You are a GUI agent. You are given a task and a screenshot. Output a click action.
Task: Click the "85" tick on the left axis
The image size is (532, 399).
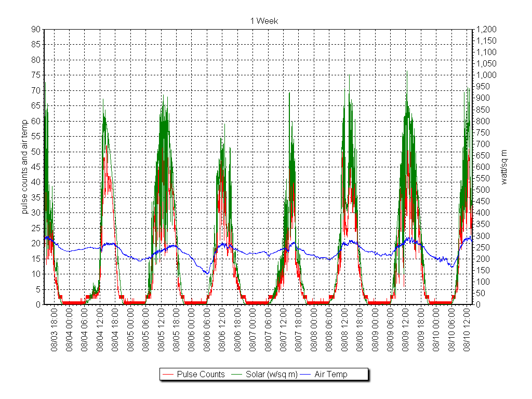[x=36, y=45]
